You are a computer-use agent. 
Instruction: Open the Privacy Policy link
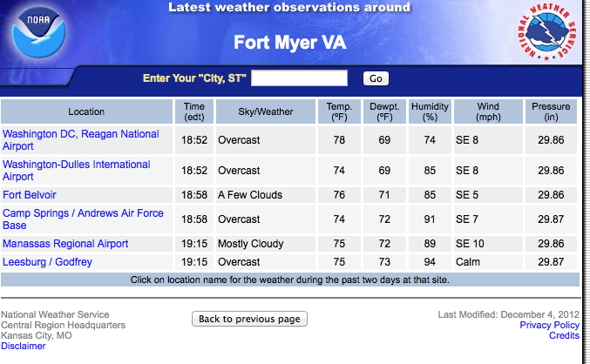click(549, 325)
